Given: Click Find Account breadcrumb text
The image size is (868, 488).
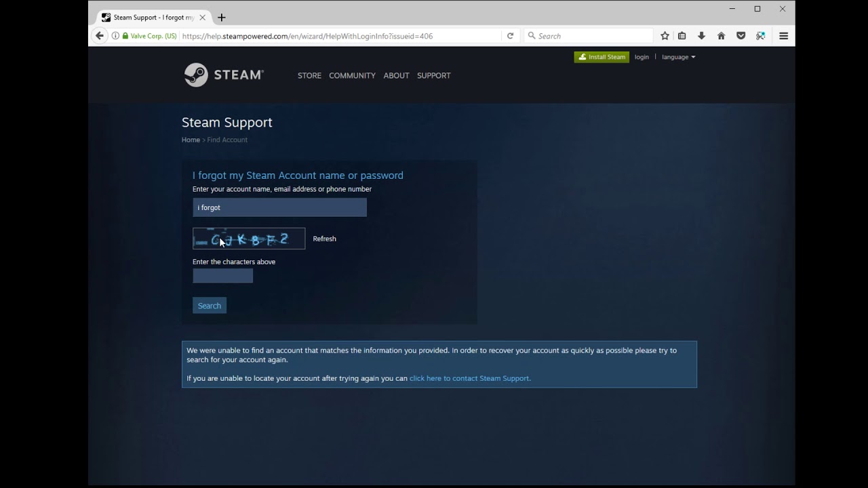Looking at the screenshot, I should click(227, 140).
